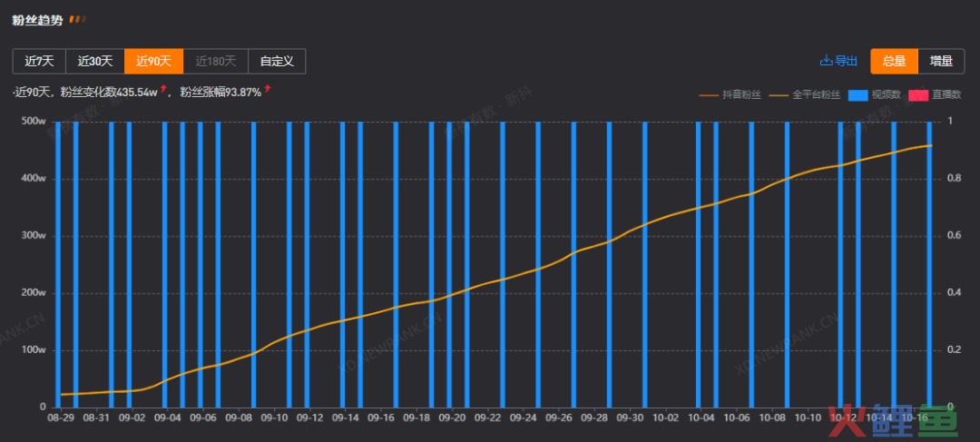Click the 500w left axis label

35,122
